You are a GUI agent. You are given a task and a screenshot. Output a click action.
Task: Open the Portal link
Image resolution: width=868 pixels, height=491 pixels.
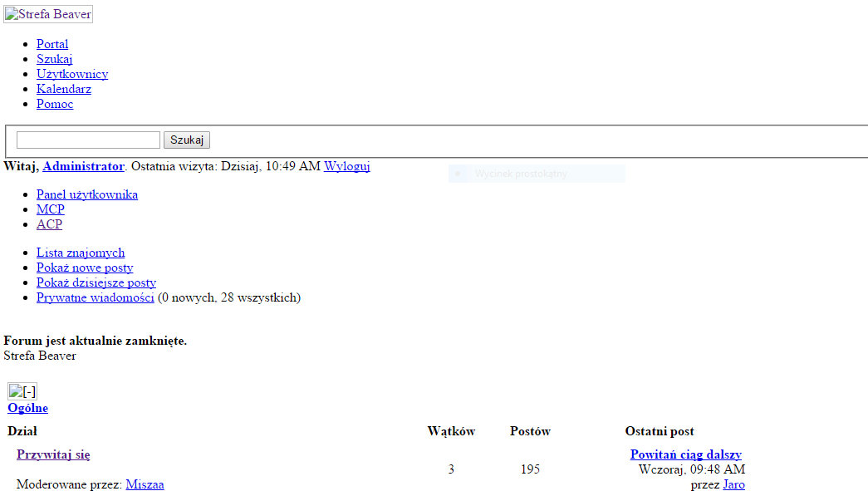(x=52, y=44)
